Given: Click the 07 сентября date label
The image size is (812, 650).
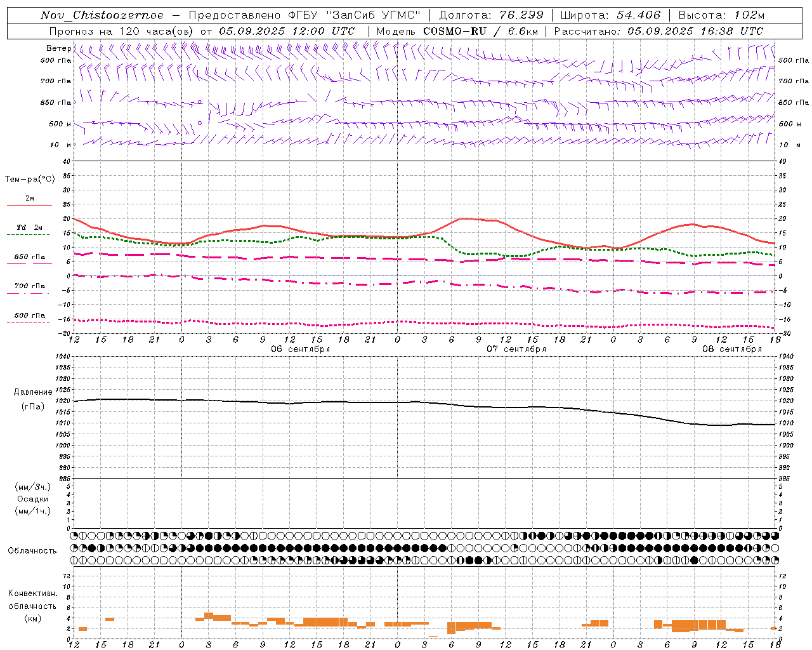Looking at the screenshot, I should 516,349.
